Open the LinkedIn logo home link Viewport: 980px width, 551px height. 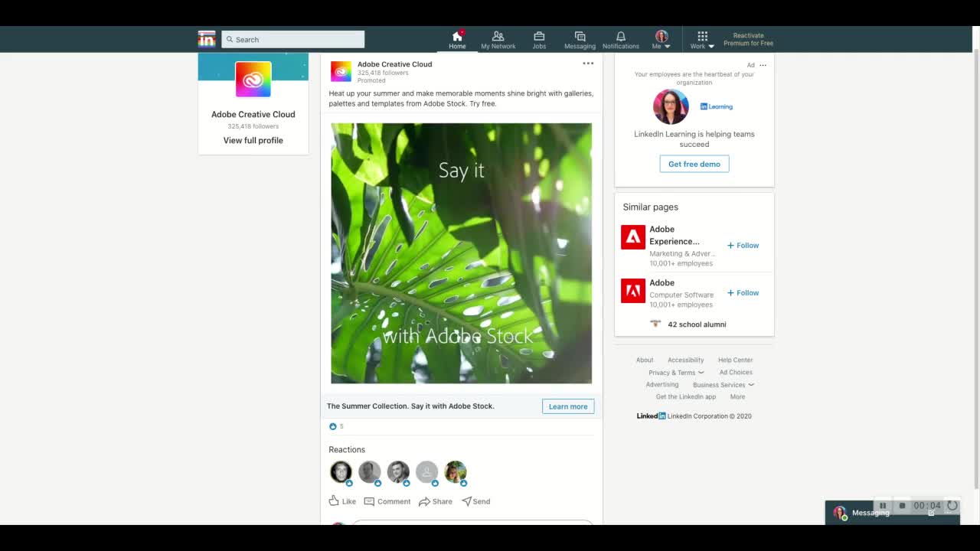coord(207,39)
